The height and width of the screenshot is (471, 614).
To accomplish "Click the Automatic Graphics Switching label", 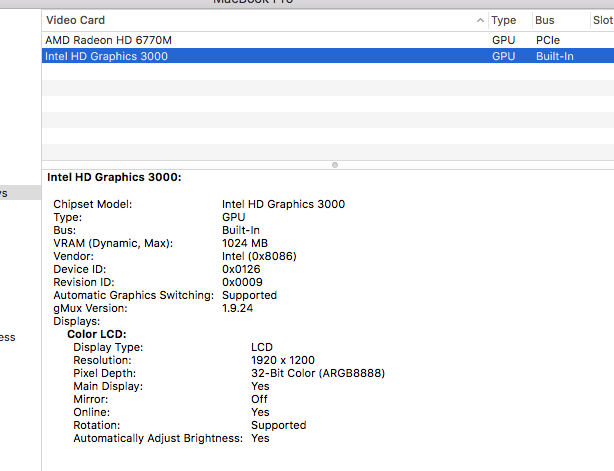I will (x=134, y=295).
